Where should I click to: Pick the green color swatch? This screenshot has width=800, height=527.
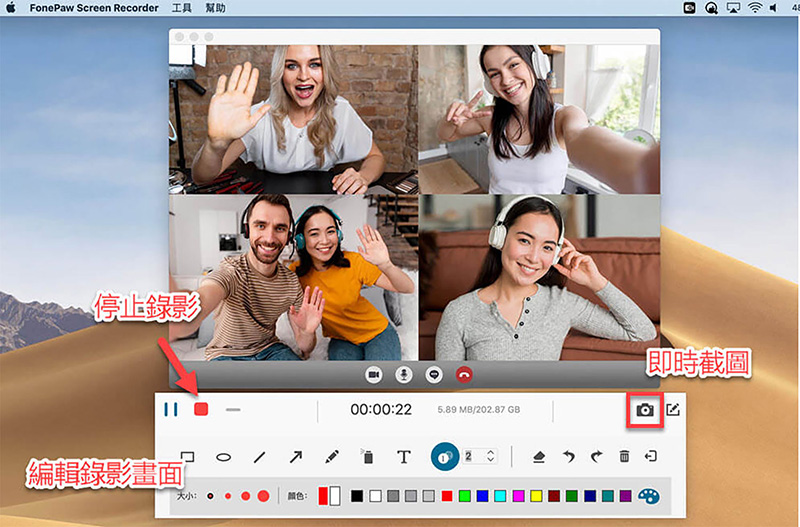coord(465,496)
